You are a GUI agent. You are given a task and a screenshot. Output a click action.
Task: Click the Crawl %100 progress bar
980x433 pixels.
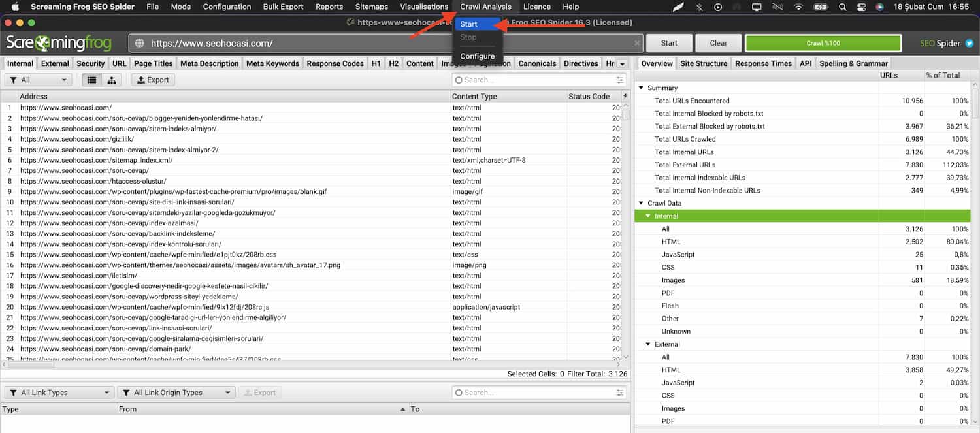823,43
